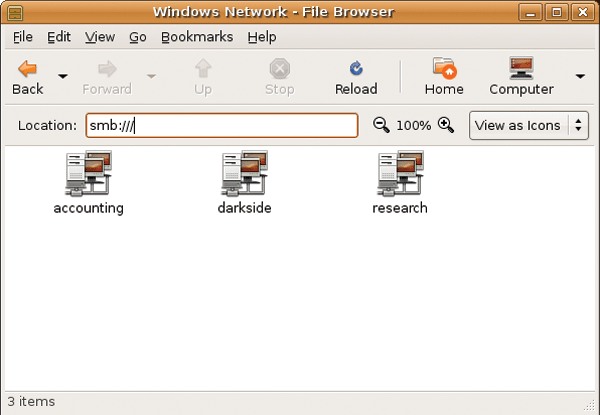Open the Go menu

click(138, 37)
